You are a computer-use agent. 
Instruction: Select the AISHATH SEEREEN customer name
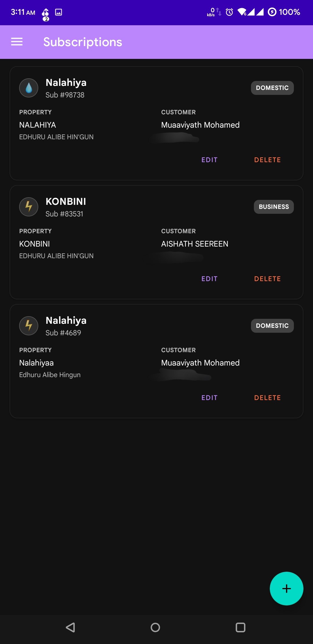click(x=194, y=244)
